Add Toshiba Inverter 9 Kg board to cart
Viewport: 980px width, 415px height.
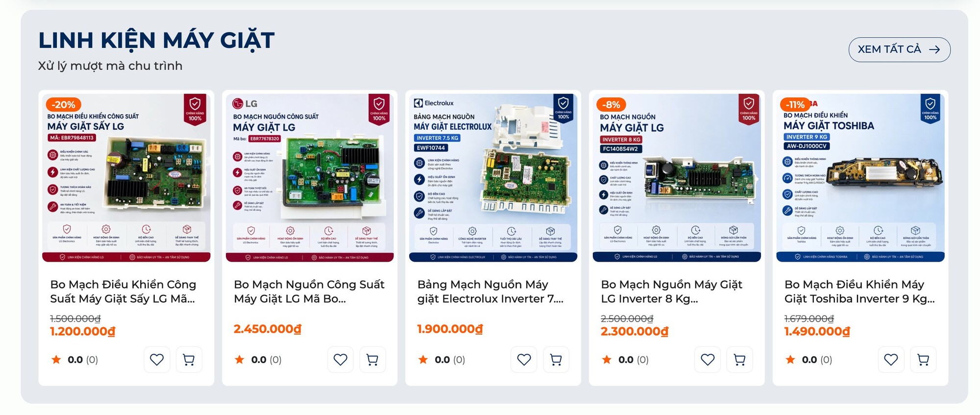(923, 360)
